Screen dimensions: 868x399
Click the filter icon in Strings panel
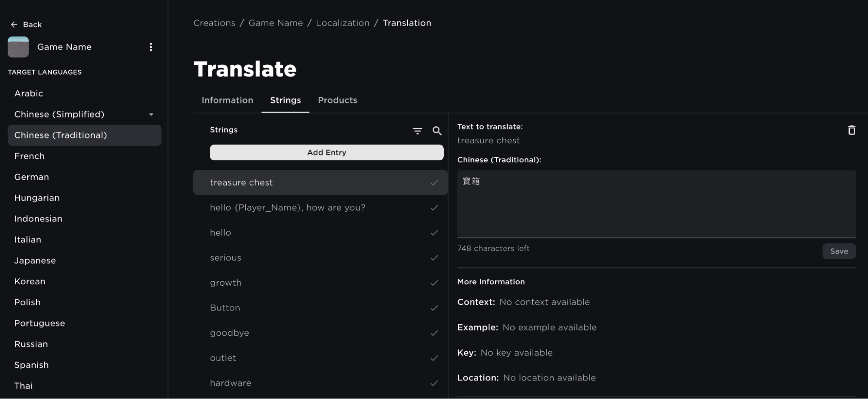click(x=417, y=131)
